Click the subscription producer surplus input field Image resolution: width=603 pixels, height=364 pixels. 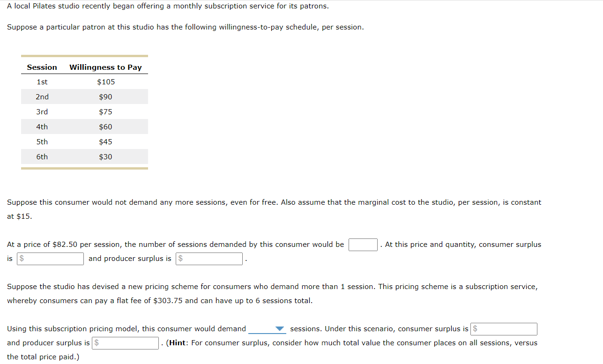126,343
